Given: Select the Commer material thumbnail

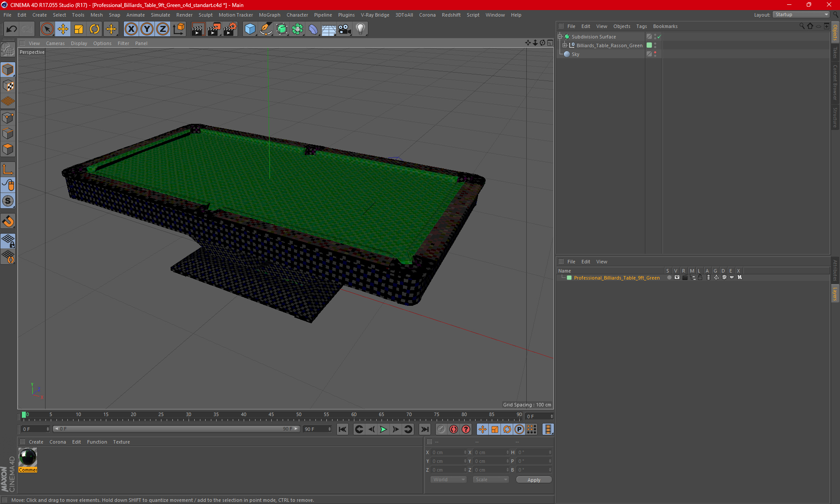Looking at the screenshot, I should coord(28,458).
